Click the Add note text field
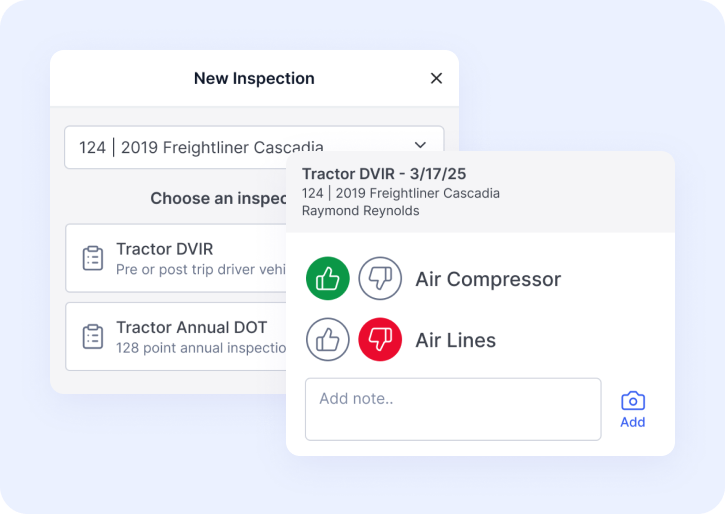Image resolution: width=725 pixels, height=514 pixels. point(452,409)
